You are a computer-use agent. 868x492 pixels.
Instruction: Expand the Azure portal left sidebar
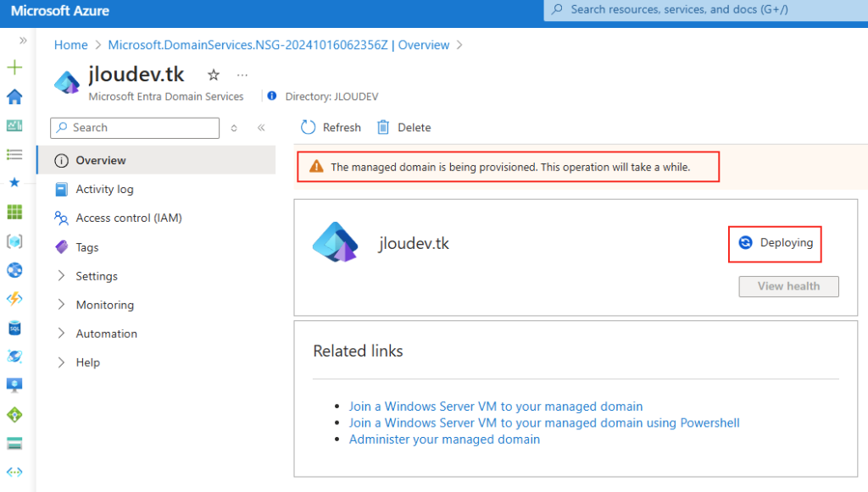click(x=23, y=41)
